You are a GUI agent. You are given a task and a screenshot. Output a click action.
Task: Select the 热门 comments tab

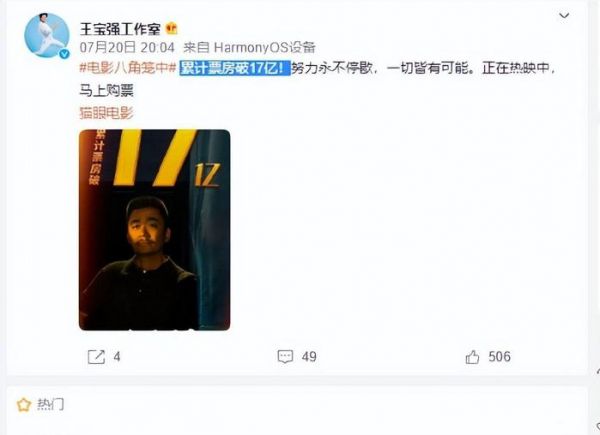(x=51, y=404)
